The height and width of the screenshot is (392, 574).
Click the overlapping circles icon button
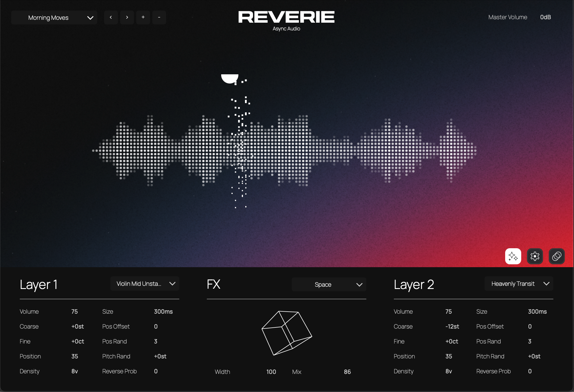(557, 256)
